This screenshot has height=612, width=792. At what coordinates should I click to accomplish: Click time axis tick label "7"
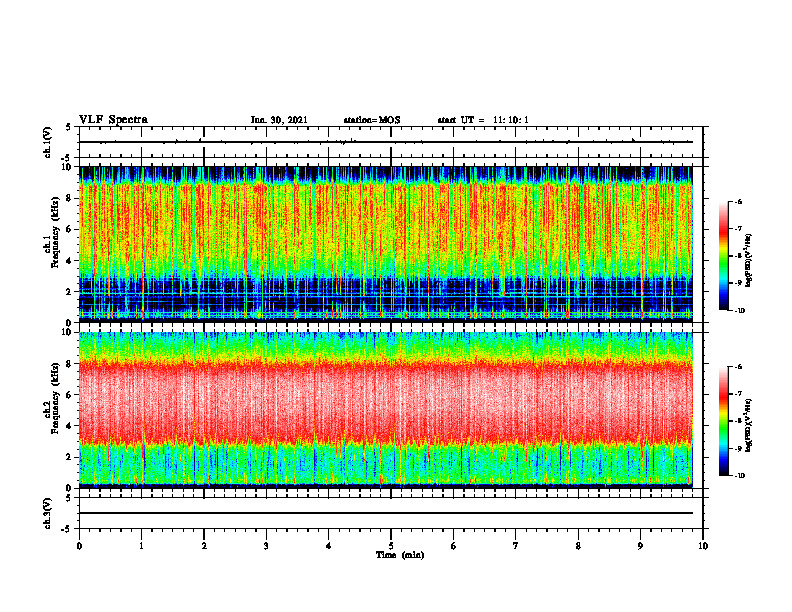(516, 546)
